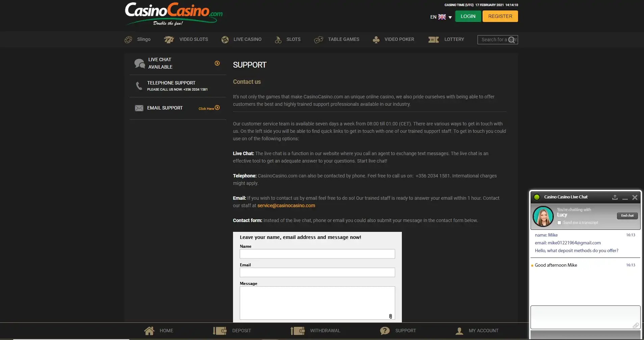Click the Live Casino chip icon
Image resolution: width=644 pixels, height=340 pixels.
pos(225,40)
